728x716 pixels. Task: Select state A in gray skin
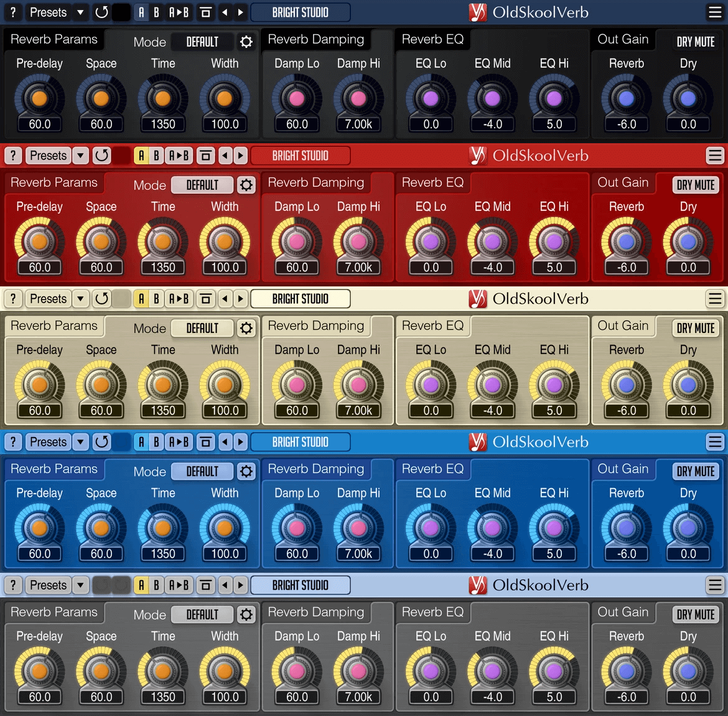pos(142,585)
